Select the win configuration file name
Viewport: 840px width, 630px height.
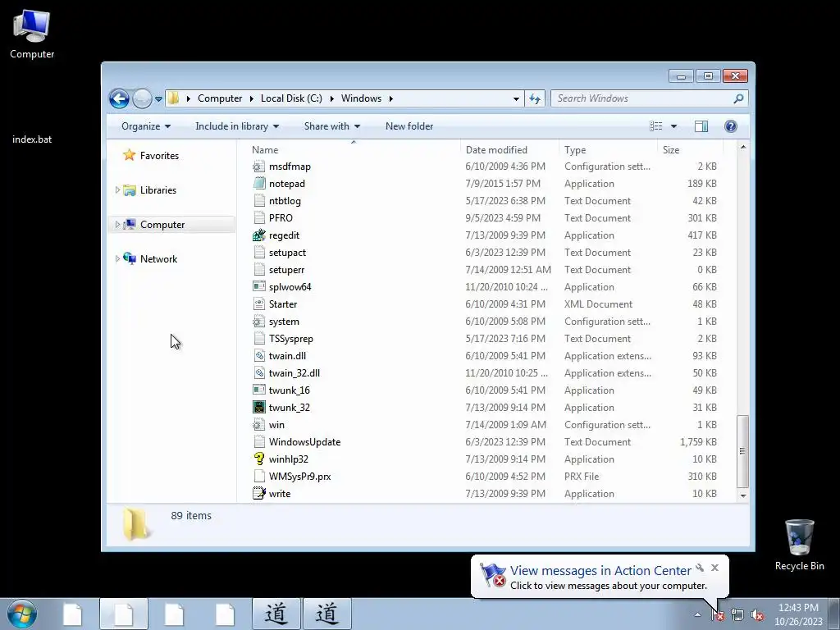tap(276, 425)
